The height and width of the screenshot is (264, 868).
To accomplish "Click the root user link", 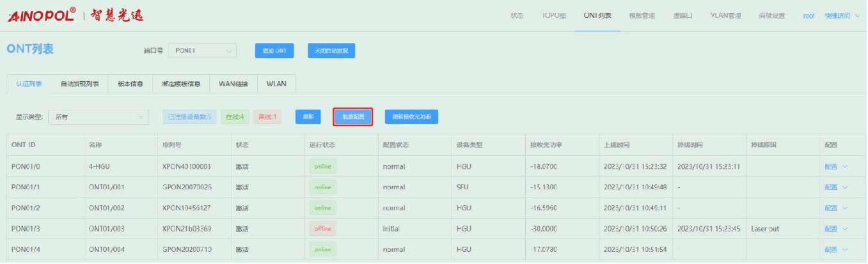I will [809, 15].
